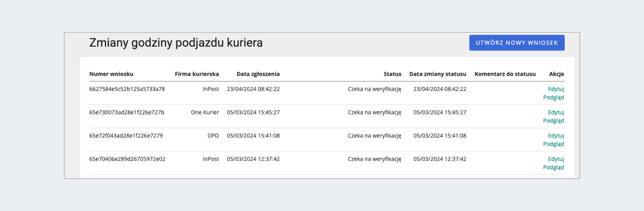Select the page heading Zmiany godziny podjazdu kuriera
This screenshot has width=644, height=211.
176,43
